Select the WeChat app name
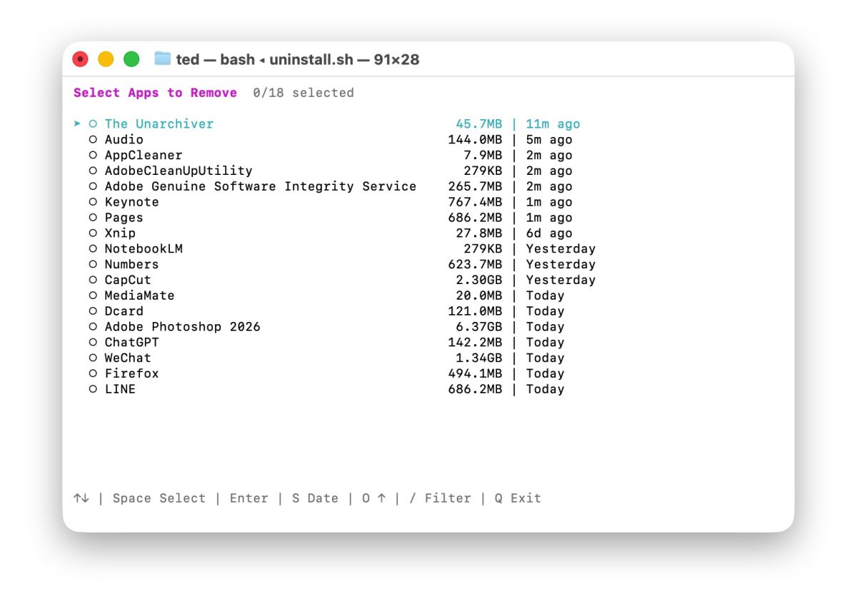The image size is (857, 616). [128, 358]
